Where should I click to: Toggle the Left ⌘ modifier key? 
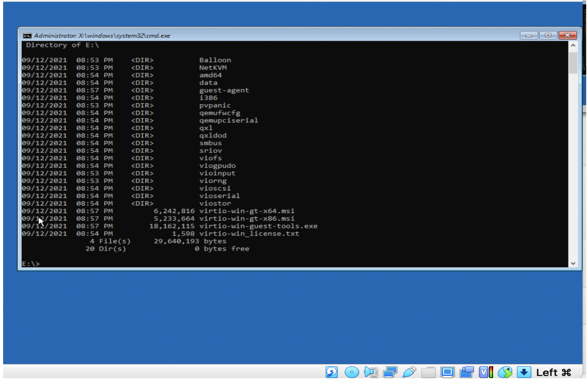(x=554, y=372)
